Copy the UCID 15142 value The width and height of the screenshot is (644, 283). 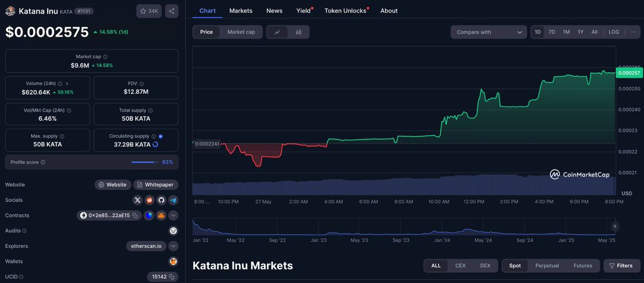[x=172, y=277]
